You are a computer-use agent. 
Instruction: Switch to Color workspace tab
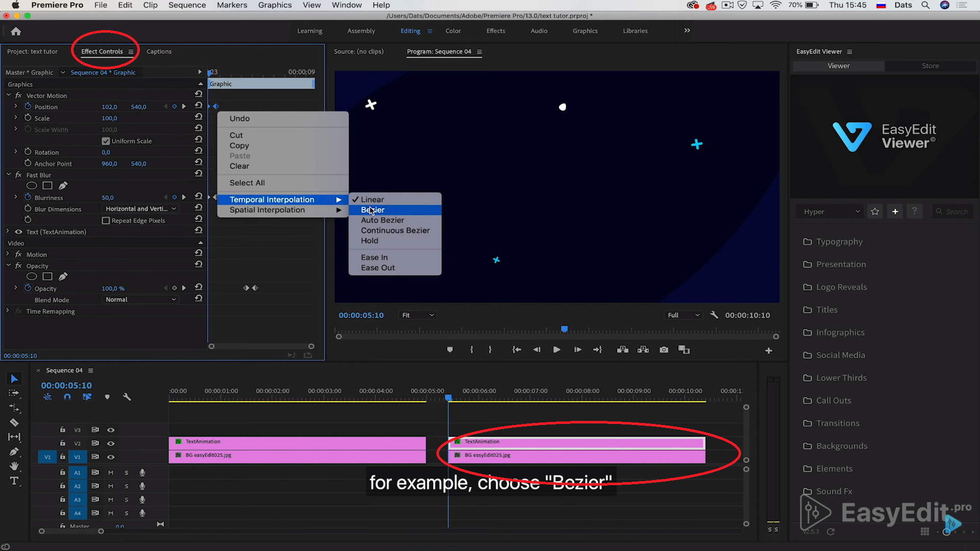(x=453, y=31)
